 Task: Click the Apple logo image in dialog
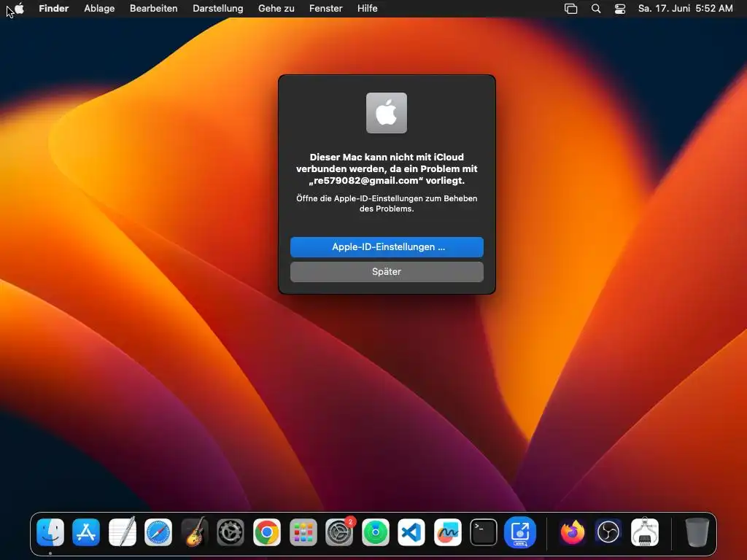(x=387, y=113)
